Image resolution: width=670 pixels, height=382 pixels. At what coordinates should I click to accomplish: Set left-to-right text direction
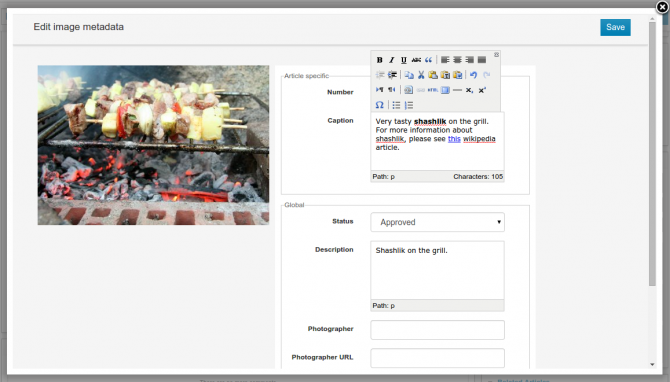[x=379, y=90]
